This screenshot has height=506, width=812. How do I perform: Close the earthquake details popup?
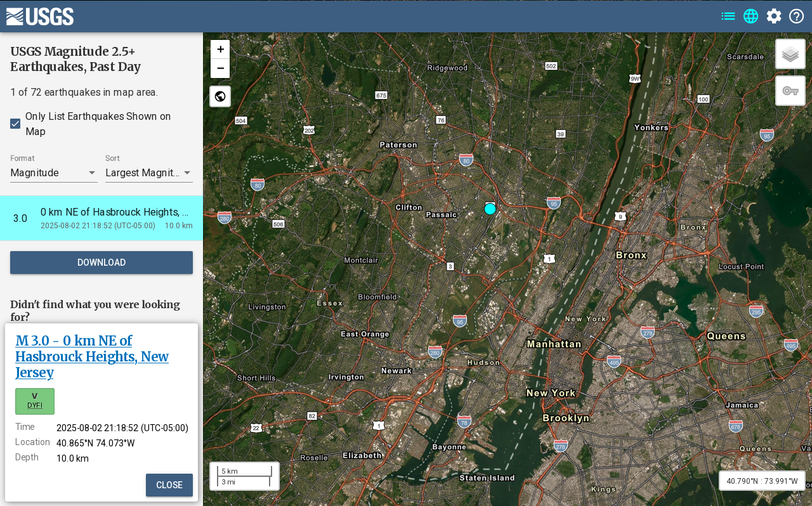click(169, 485)
